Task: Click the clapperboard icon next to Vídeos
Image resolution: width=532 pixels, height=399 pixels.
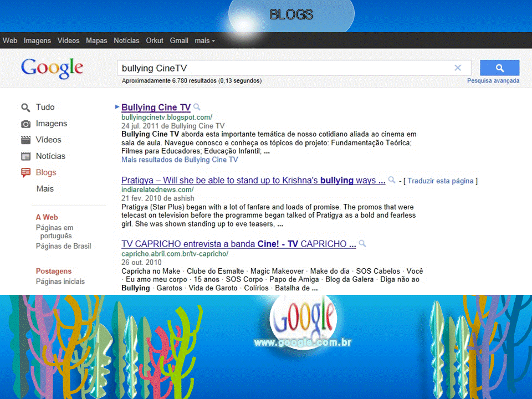Action: (26, 140)
